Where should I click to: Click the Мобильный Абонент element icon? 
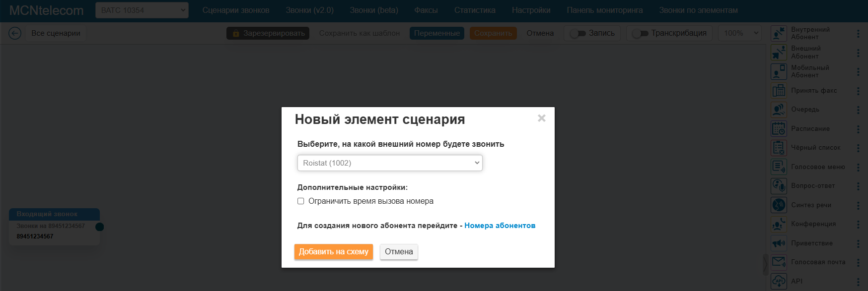coord(779,71)
